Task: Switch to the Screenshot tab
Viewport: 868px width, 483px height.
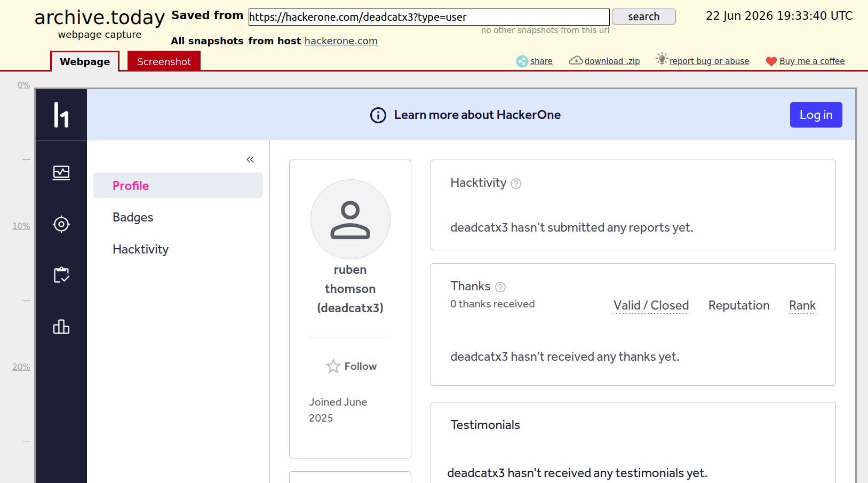Action: pos(164,61)
